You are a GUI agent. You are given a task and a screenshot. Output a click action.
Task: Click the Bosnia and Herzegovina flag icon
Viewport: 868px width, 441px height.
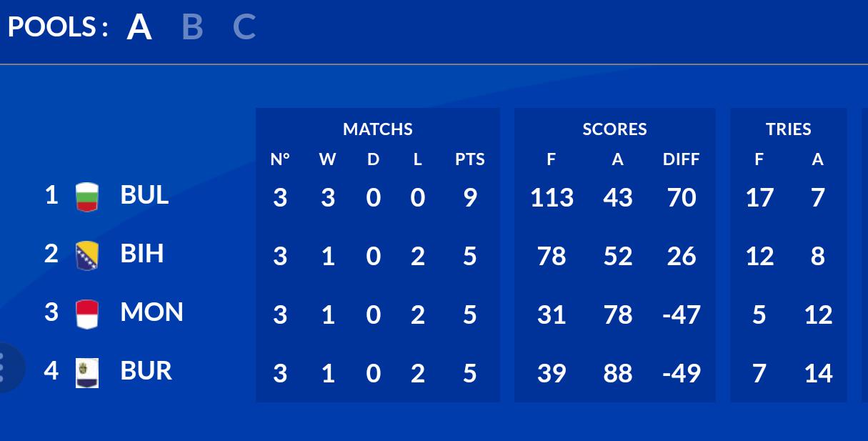click(x=87, y=256)
